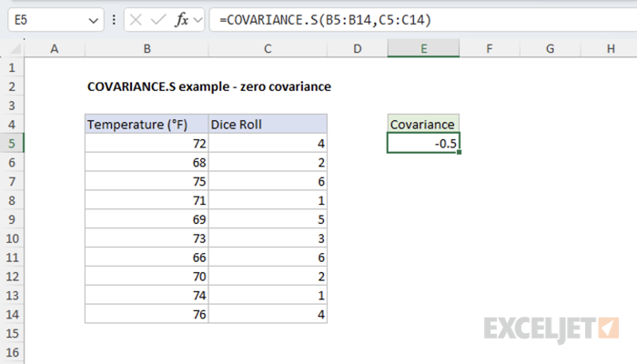Screen dimensions: 637x364
Task: Select the 'Temperature (°F)' header cell
Action: click(x=147, y=125)
